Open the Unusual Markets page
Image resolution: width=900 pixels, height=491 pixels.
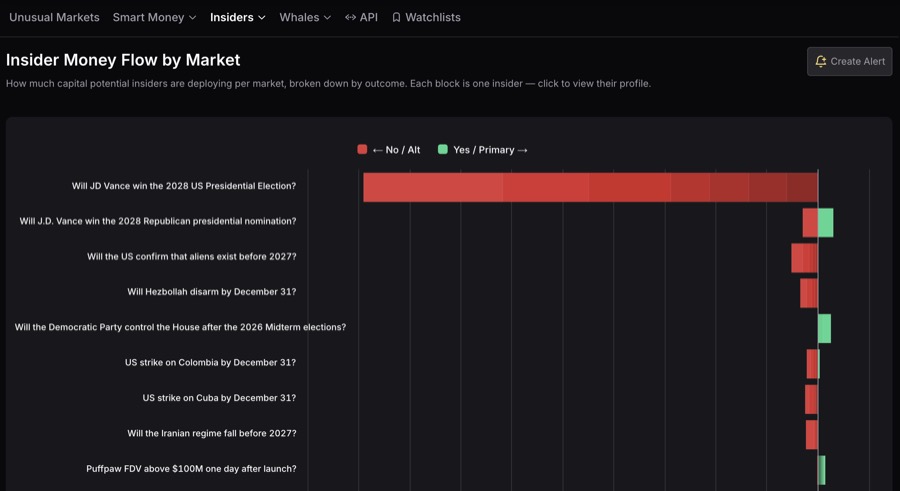(x=54, y=17)
